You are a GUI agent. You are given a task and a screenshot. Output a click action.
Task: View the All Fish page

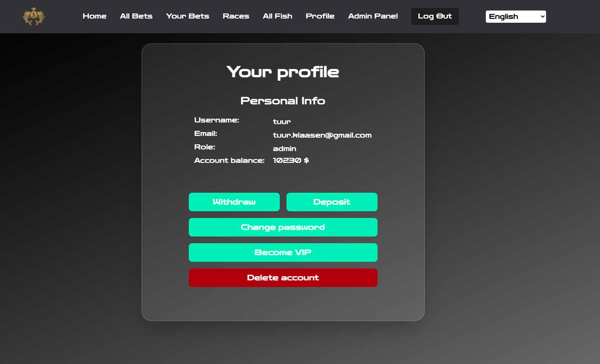[277, 16]
